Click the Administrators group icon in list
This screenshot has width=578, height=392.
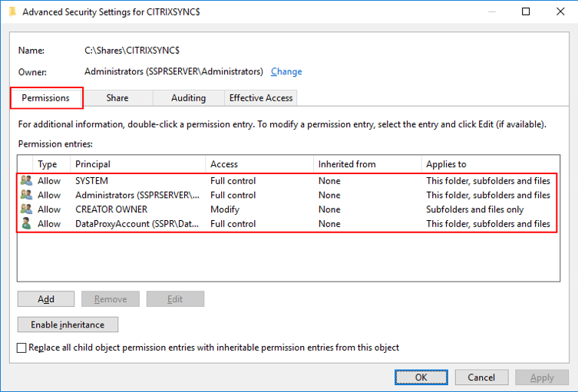[27, 195]
